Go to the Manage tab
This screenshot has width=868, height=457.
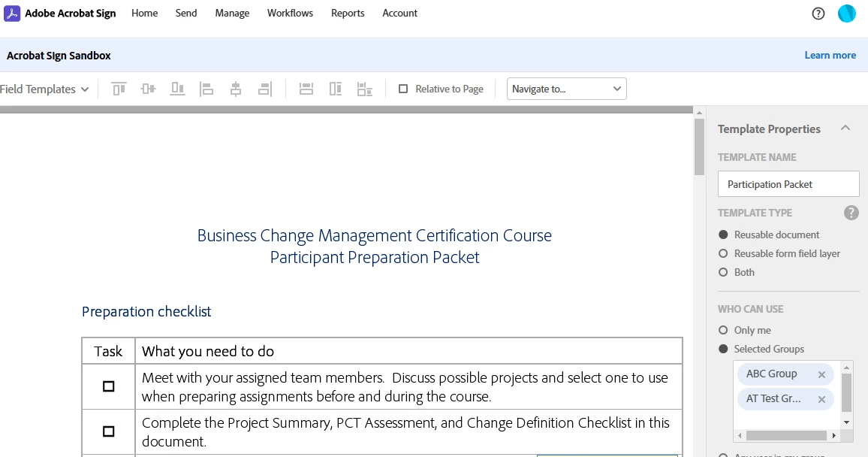pos(232,14)
